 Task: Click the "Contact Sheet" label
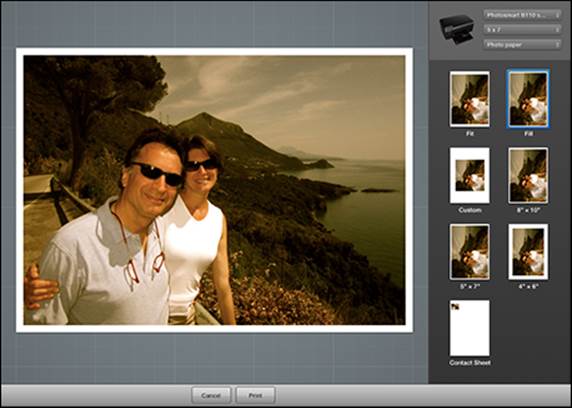tap(470, 363)
